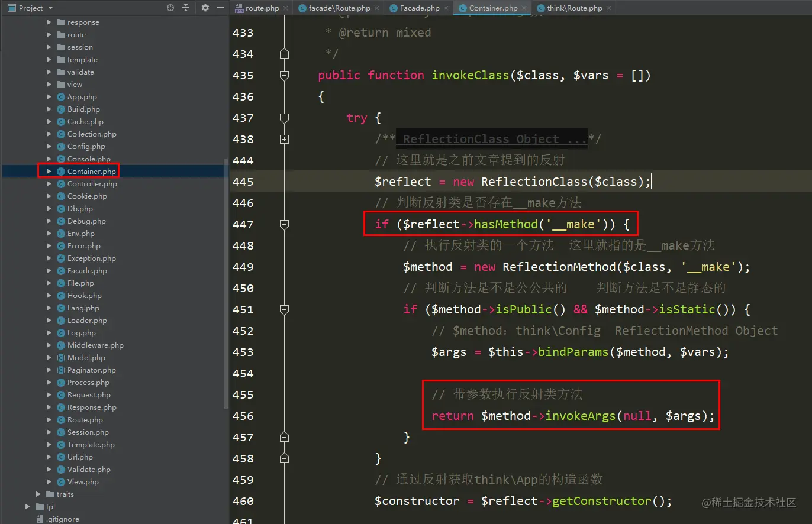Image resolution: width=812 pixels, height=524 pixels.
Task: Close the Container.php tab
Action: [x=524, y=8]
